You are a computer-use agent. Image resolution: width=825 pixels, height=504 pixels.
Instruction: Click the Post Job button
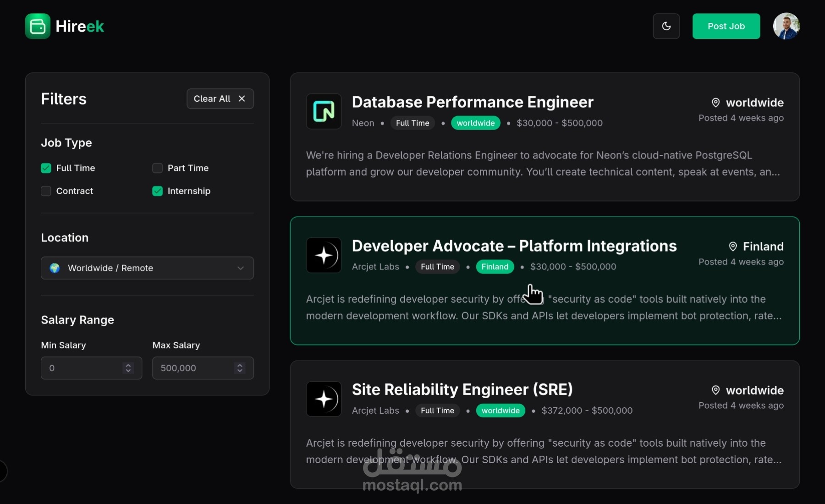726,26
